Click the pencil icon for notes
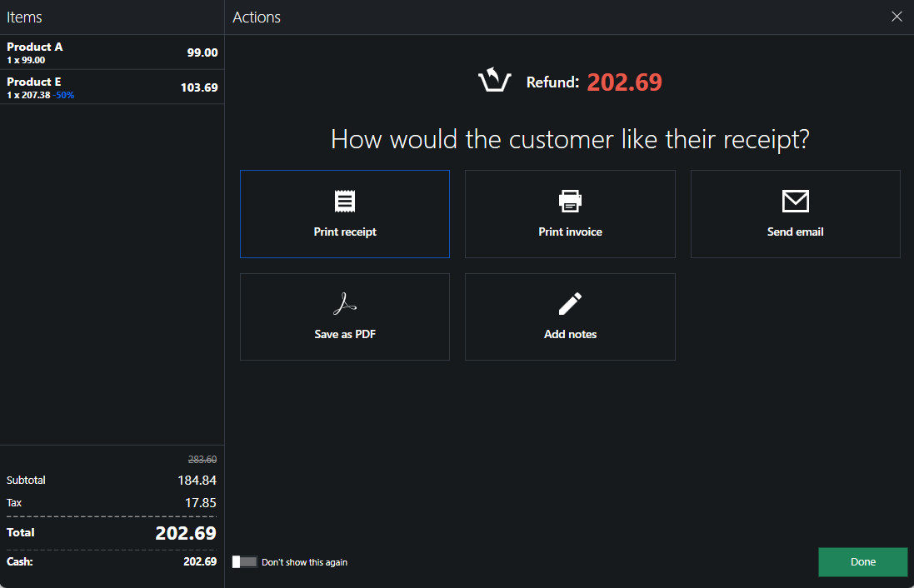 click(570, 304)
